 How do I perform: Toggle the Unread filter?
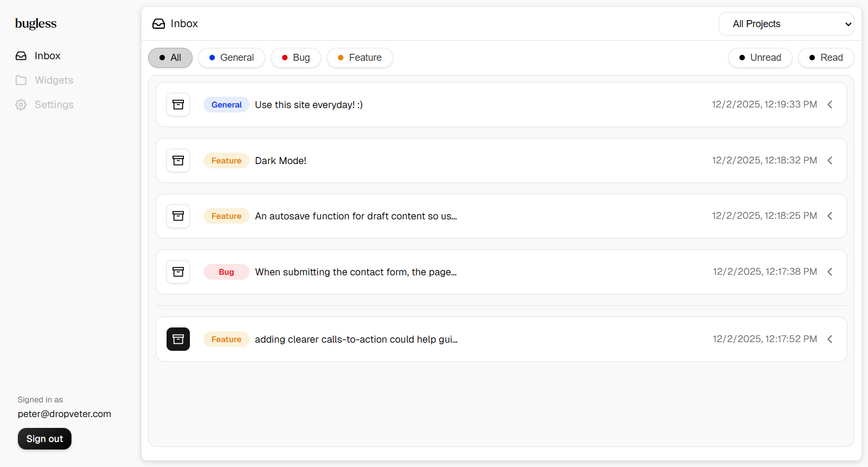point(759,58)
